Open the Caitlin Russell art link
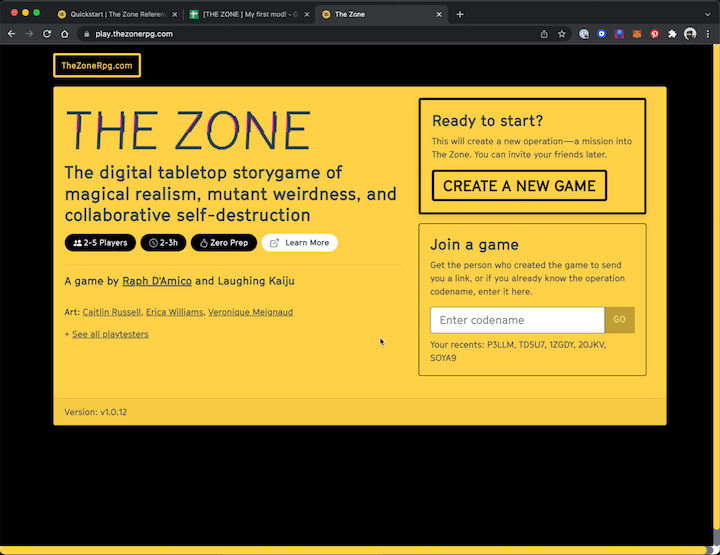The image size is (720, 555). point(112,312)
